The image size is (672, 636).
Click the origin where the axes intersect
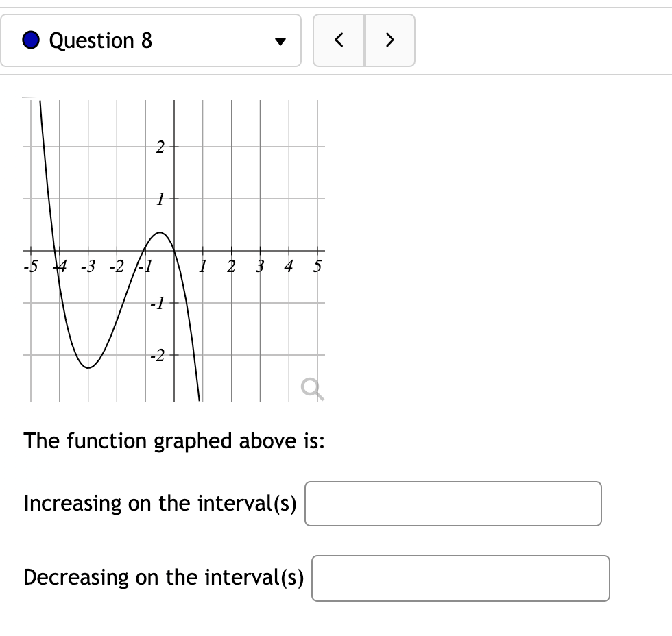(x=174, y=251)
